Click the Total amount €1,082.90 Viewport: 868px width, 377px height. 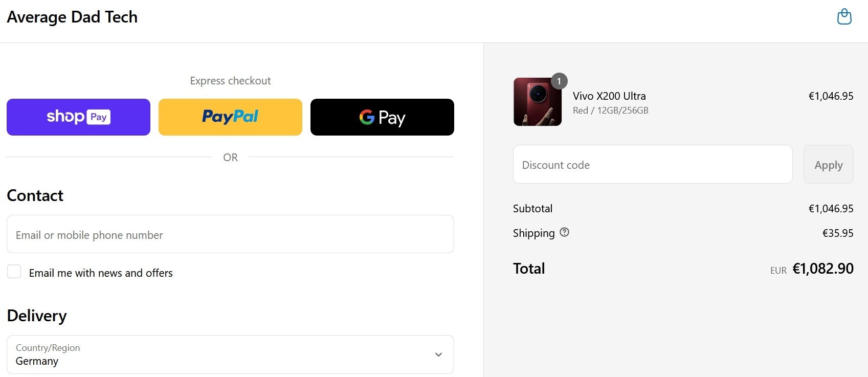point(822,269)
